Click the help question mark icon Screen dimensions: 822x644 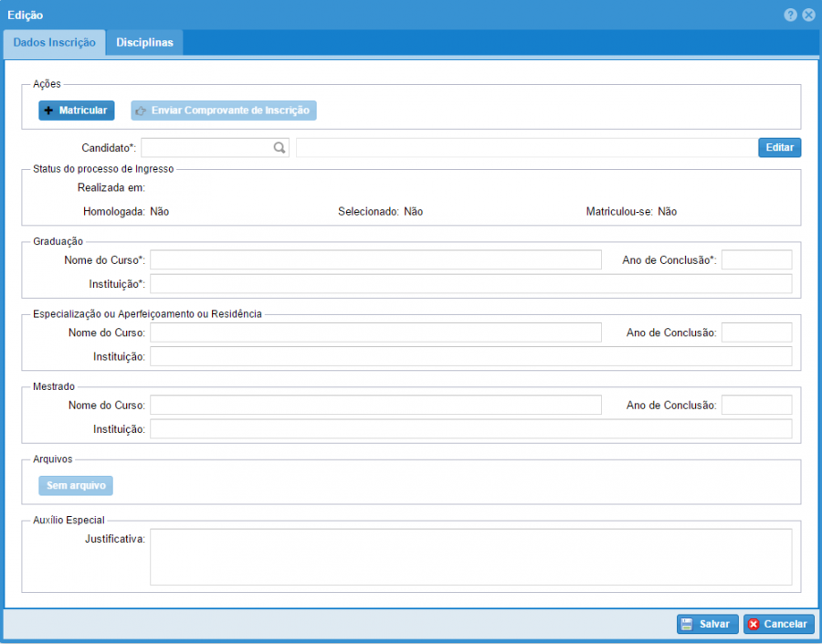coord(790,15)
